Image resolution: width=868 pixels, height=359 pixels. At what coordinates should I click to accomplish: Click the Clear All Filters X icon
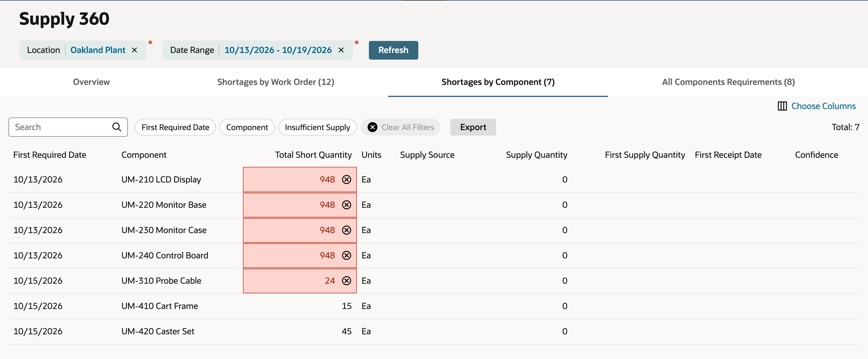(x=372, y=127)
